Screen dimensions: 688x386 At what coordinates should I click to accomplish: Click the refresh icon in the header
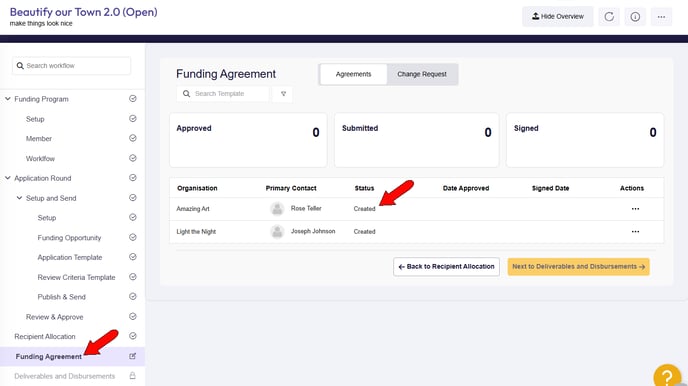[x=609, y=17]
